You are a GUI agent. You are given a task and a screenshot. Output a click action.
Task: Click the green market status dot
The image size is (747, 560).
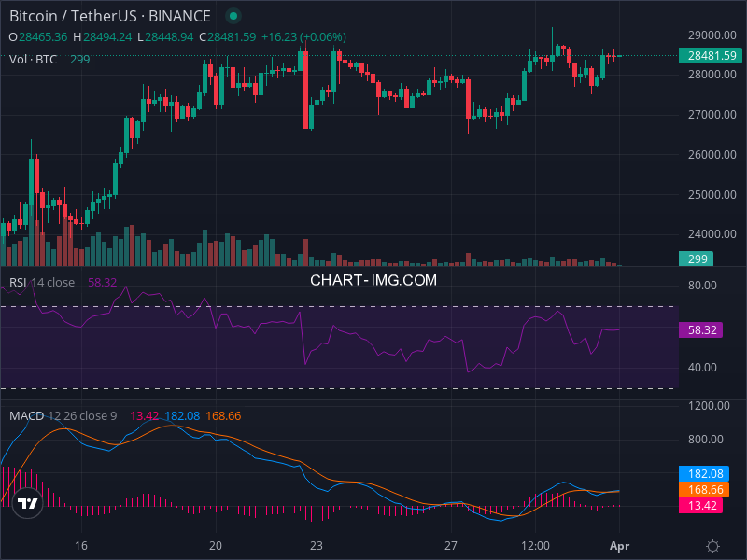point(233,16)
